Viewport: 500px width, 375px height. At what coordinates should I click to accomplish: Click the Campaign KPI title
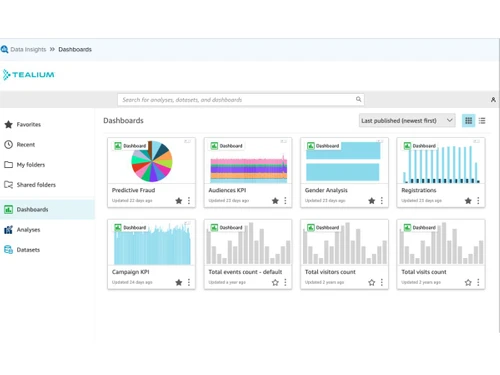pyautogui.click(x=131, y=272)
